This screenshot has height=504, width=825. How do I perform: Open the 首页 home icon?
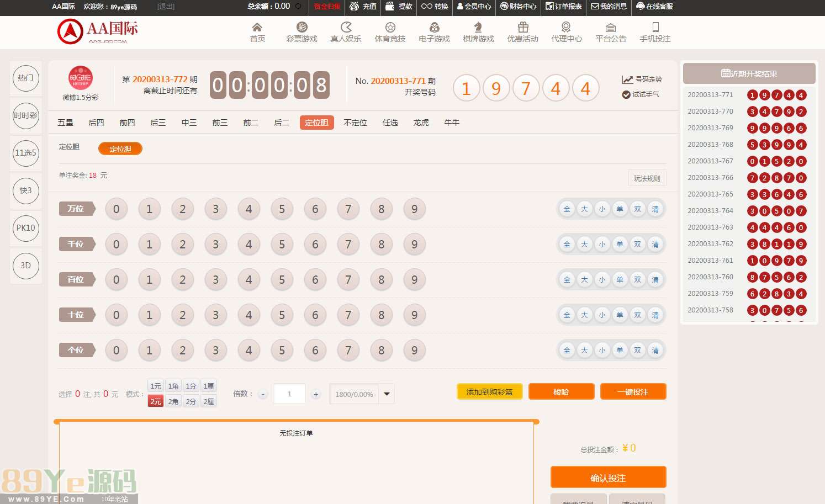coord(257,27)
